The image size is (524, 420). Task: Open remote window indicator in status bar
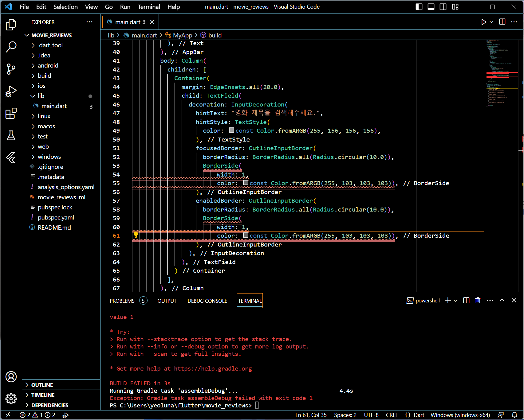pyautogui.click(x=8, y=415)
